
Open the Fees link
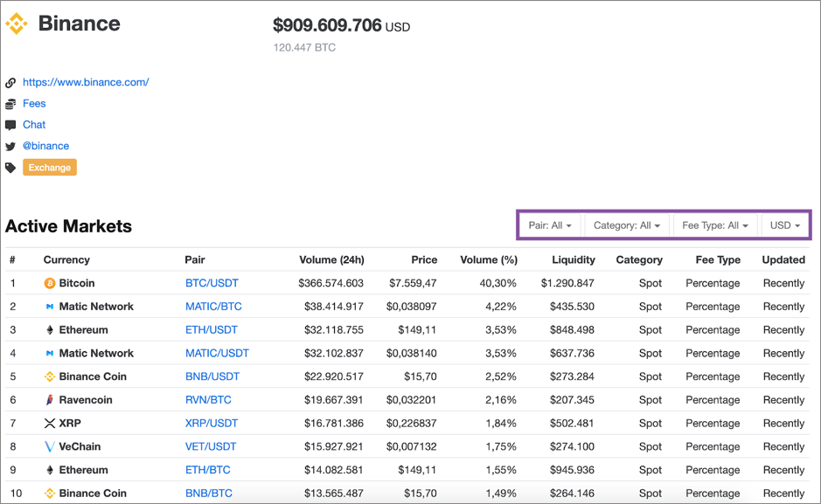34,104
